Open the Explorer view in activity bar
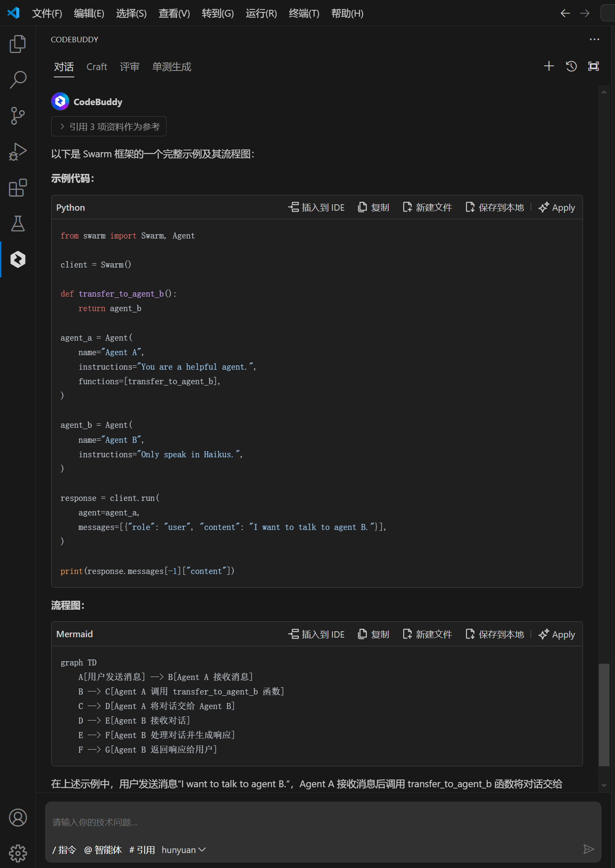This screenshot has width=615, height=868. point(18,44)
